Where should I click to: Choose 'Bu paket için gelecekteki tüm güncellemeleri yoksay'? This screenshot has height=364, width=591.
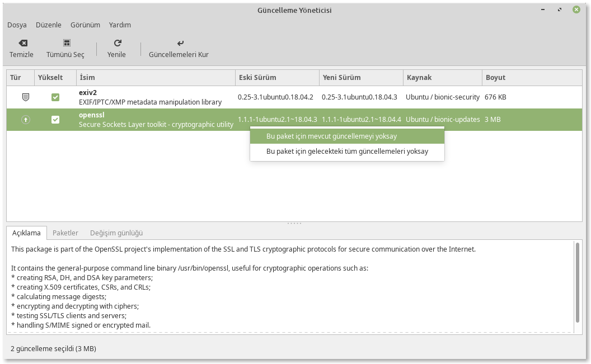[347, 152]
